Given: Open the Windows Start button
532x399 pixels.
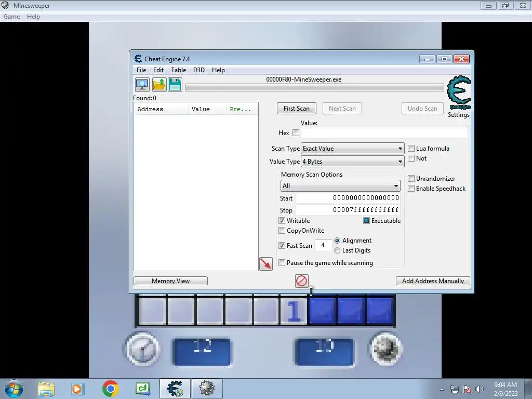Looking at the screenshot, I should (x=14, y=389).
